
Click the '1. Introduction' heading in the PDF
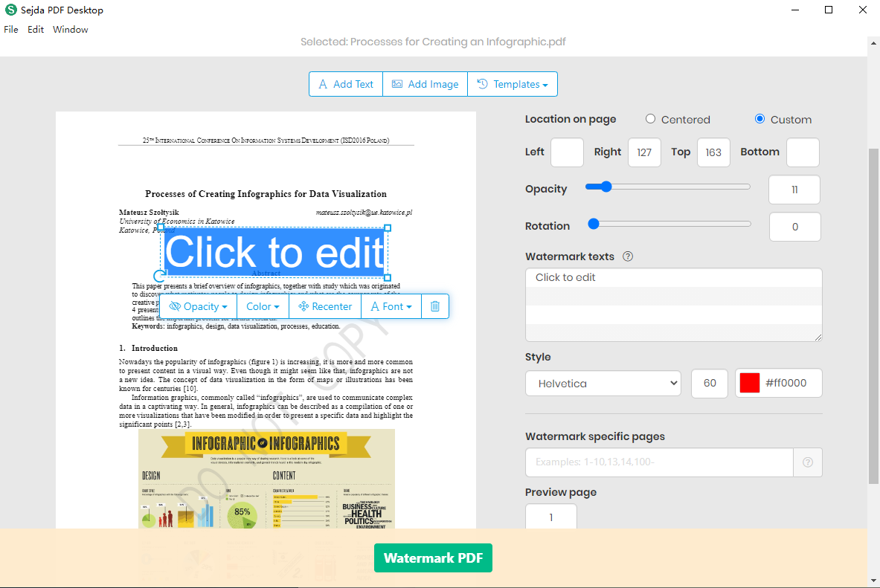pos(148,349)
